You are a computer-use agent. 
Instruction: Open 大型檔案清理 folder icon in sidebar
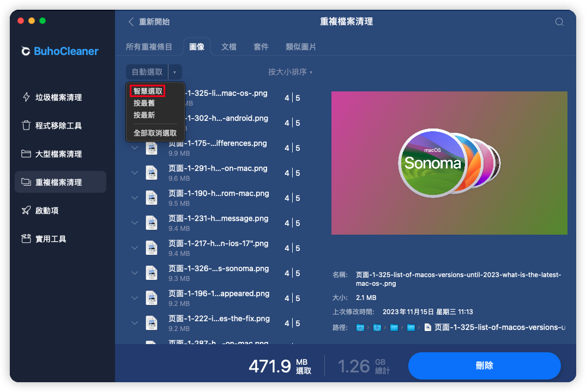tap(26, 154)
